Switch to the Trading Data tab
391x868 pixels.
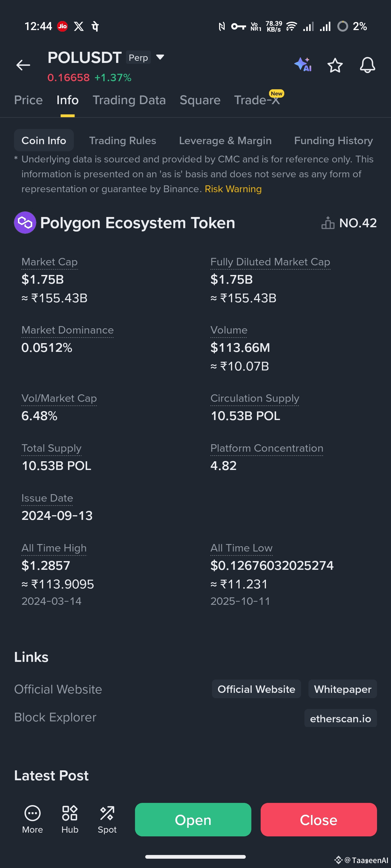(x=129, y=100)
